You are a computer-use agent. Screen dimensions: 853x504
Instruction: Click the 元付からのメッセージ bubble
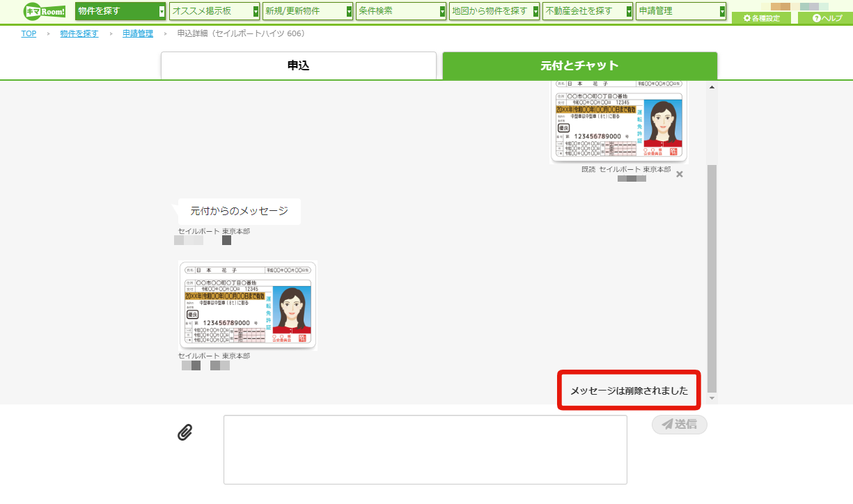240,211
